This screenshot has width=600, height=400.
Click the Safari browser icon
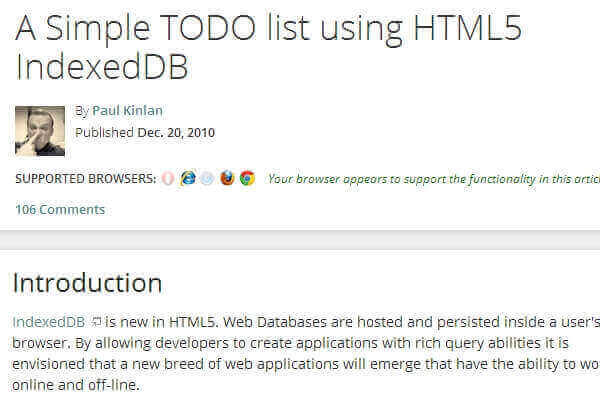click(x=207, y=179)
